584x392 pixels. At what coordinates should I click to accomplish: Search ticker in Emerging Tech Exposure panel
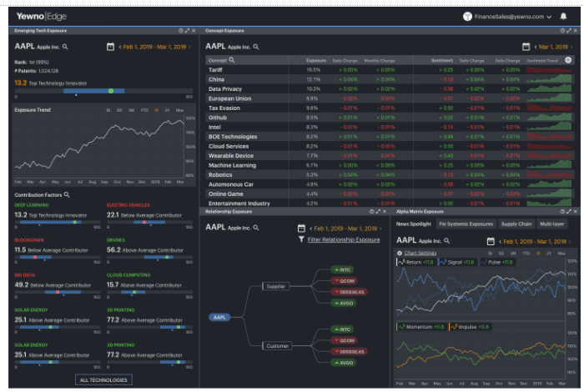coord(65,47)
